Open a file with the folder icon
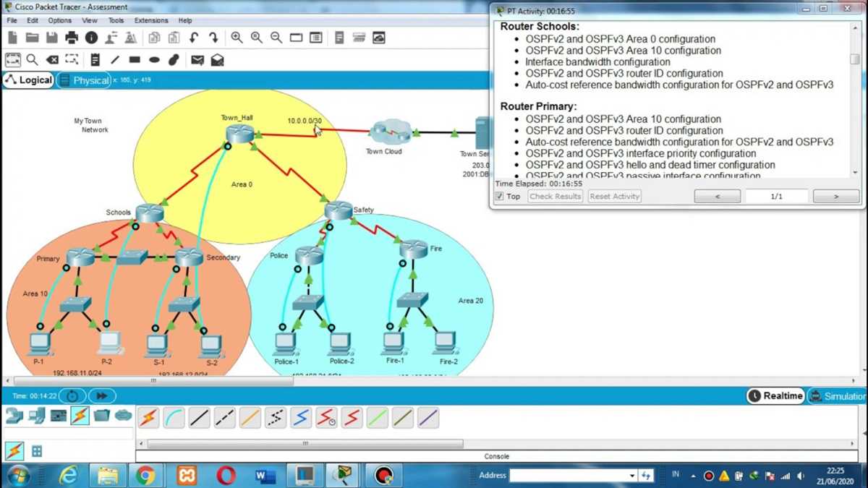Image resolution: width=868 pixels, height=488 pixels. pos(32,38)
